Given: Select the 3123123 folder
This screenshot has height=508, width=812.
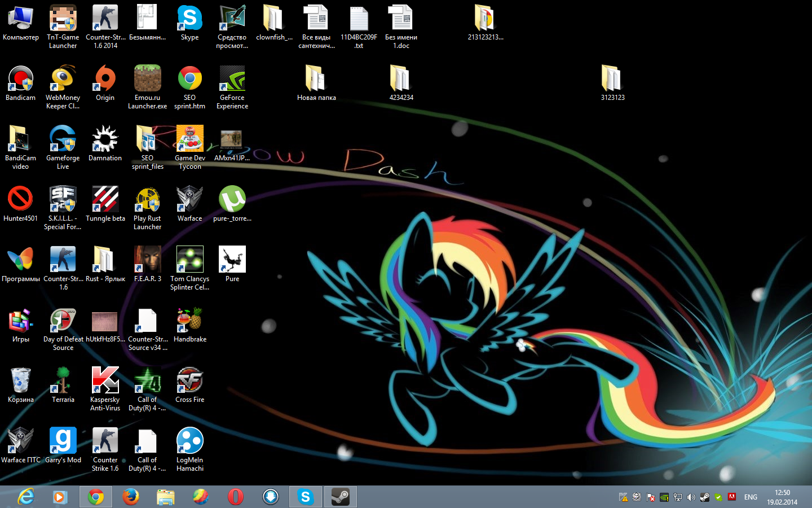Looking at the screenshot, I should [612, 84].
